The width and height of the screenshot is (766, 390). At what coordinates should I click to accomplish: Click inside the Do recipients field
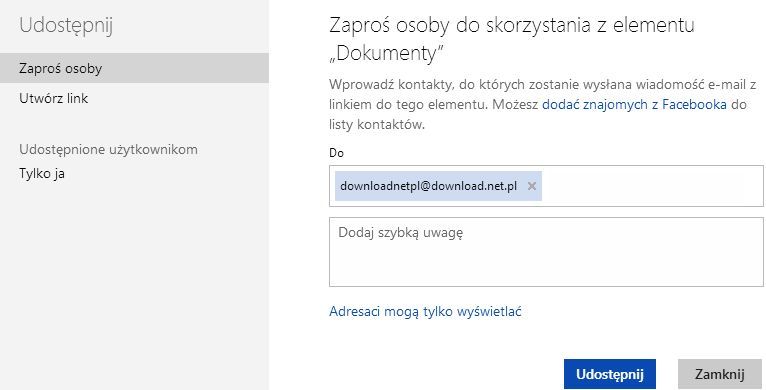(x=546, y=186)
